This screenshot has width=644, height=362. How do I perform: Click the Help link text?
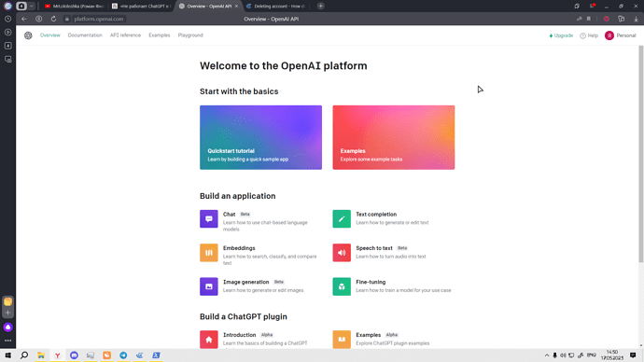point(593,35)
